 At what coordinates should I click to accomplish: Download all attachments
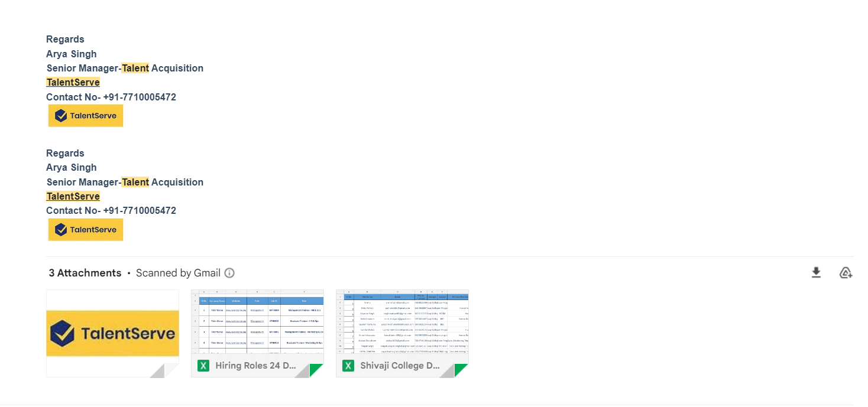pyautogui.click(x=816, y=272)
